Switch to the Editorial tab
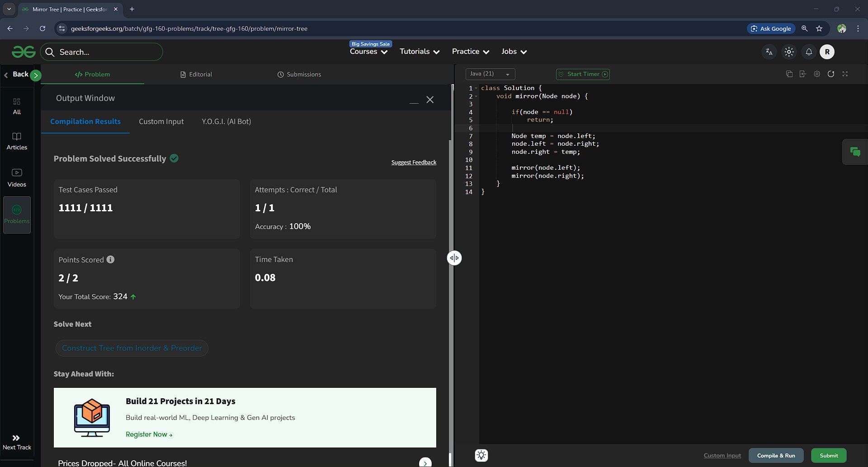 (x=196, y=75)
